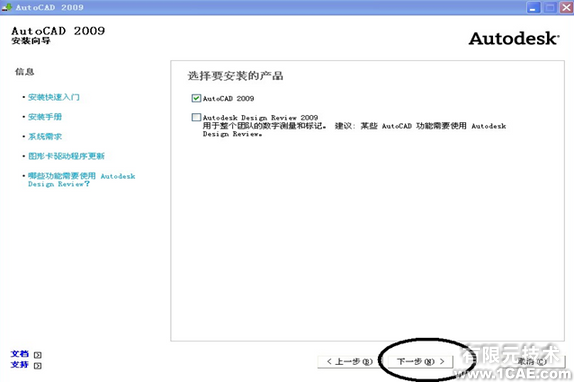
Task: Click the 选择要安装的产品 heading
Action: pos(235,76)
